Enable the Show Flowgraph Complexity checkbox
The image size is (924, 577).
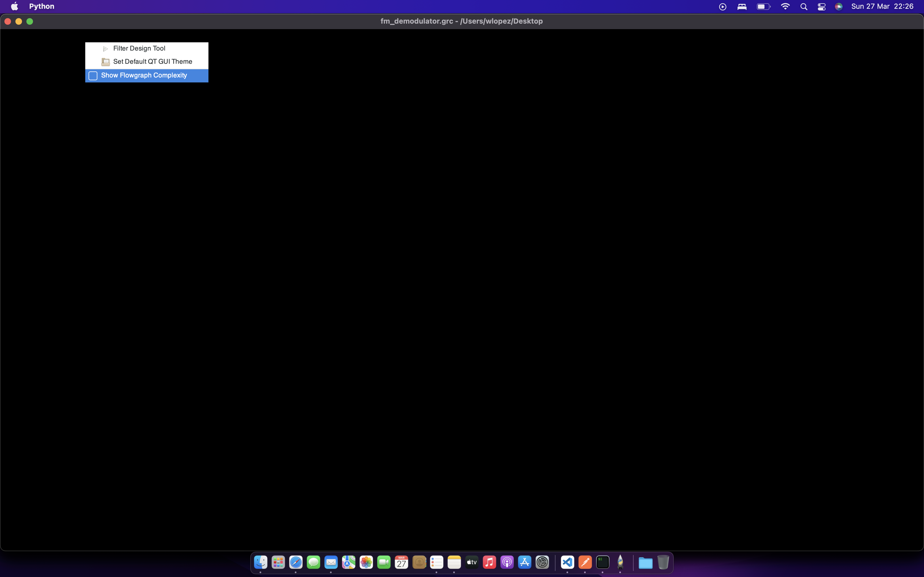coord(144,75)
